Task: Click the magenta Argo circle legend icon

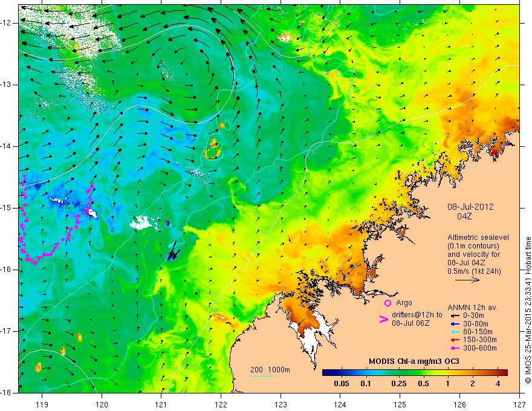Action: (x=388, y=303)
